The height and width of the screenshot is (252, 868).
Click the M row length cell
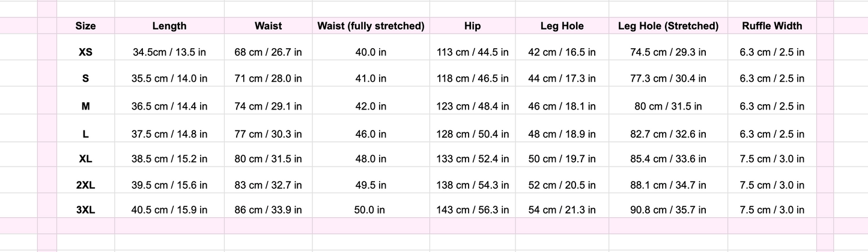click(x=169, y=106)
